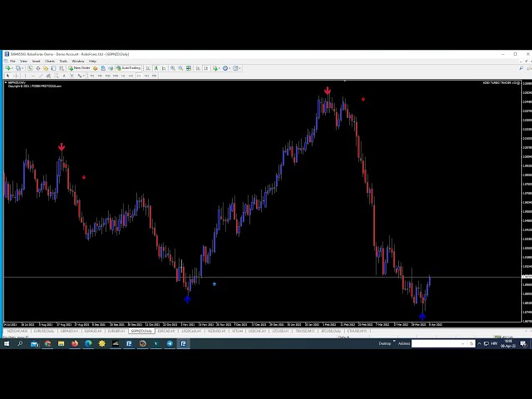Select the D1 timeframe button
Viewport: 532px width, 399px height.
pyautogui.click(x=138, y=76)
